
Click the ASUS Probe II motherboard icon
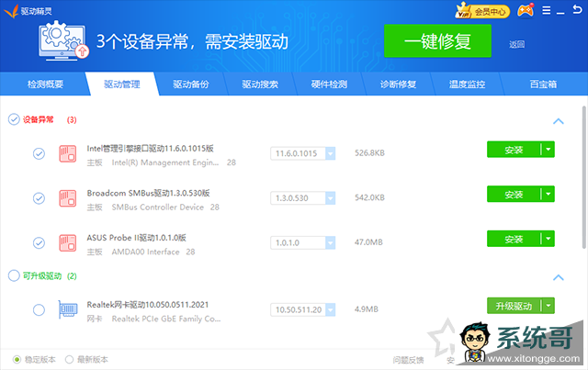(x=68, y=243)
